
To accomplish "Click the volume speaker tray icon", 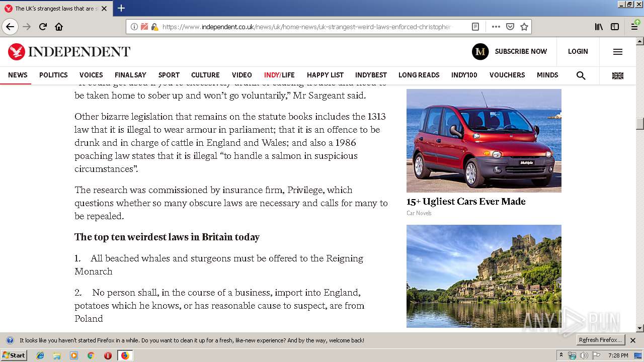I will (584, 355).
